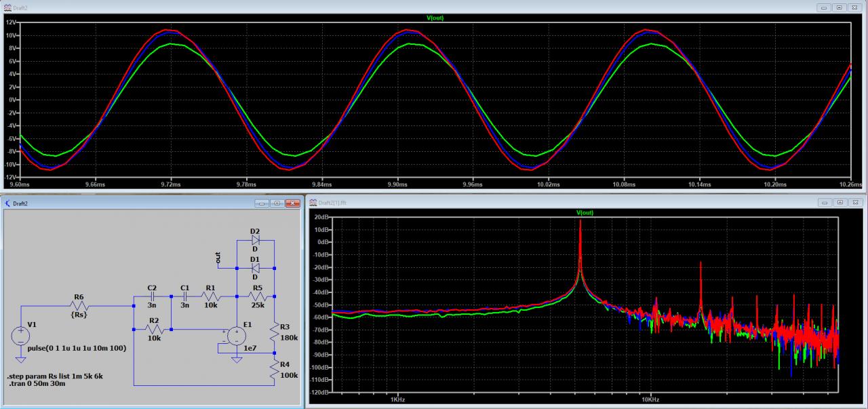Click the R6 reference label
This screenshot has width=868, height=409.
coord(79,298)
